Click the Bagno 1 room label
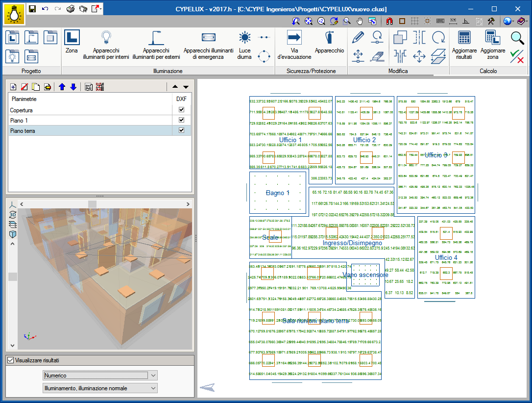 pos(278,193)
